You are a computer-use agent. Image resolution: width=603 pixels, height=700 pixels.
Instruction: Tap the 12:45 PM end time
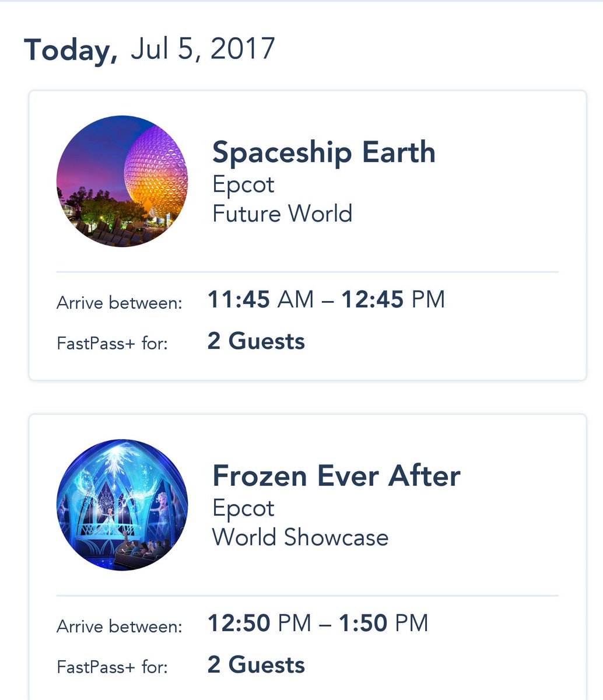(x=392, y=300)
